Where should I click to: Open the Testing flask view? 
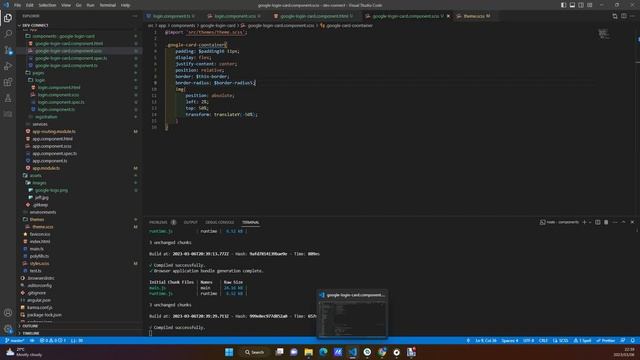(x=8, y=98)
